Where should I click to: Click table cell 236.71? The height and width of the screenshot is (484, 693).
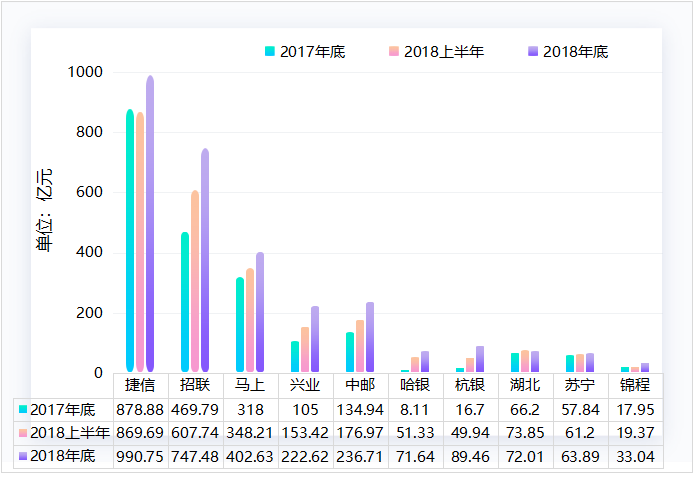click(x=361, y=456)
